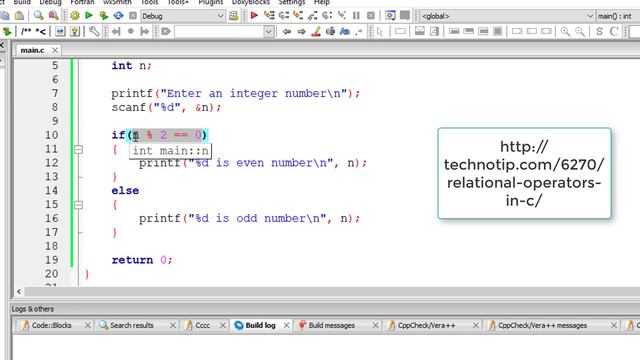The width and height of the screenshot is (640, 360).
Task: Click the jump forward arrow icon
Action: pyautogui.click(x=144, y=31)
